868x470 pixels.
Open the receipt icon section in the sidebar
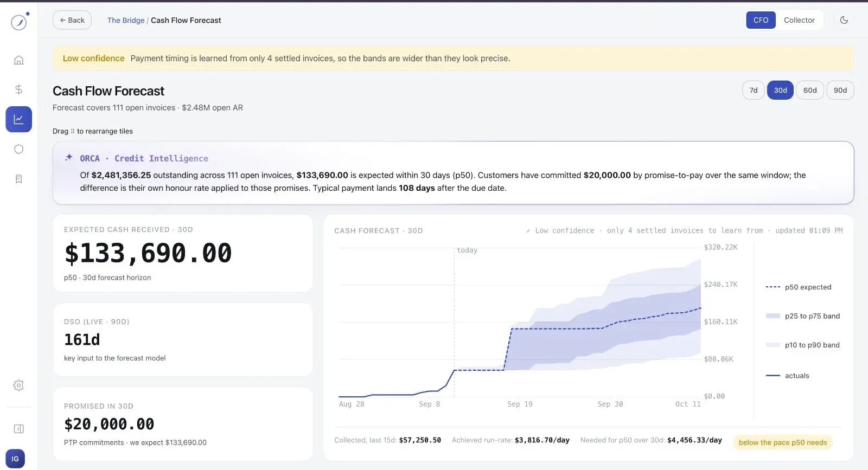tap(18, 179)
